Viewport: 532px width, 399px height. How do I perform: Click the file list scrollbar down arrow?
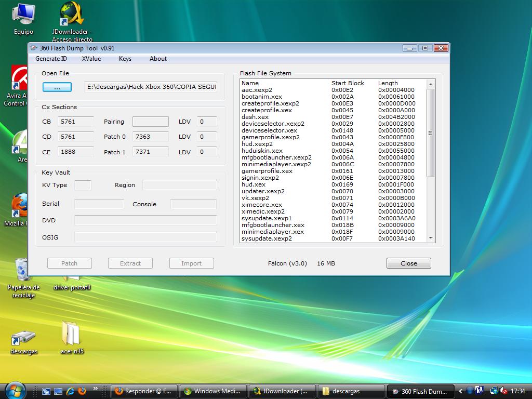pyautogui.click(x=431, y=238)
